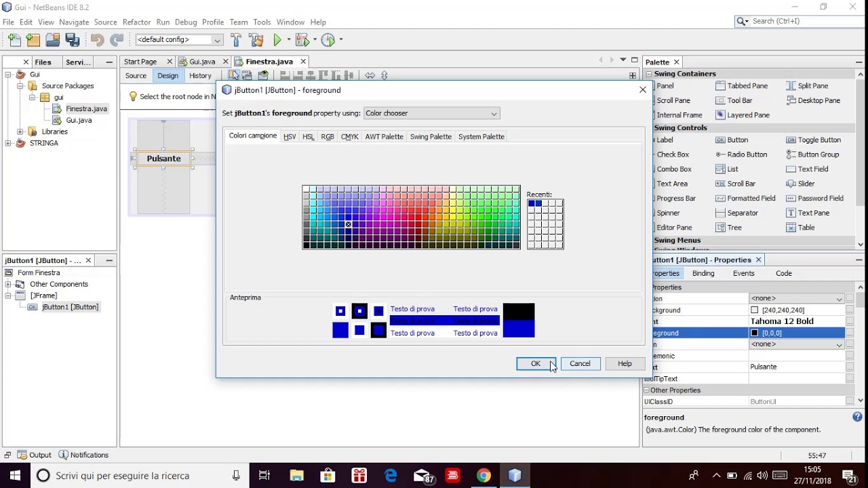Run the project with the green arrow
This screenshot has height=488, width=868.
click(x=277, y=40)
